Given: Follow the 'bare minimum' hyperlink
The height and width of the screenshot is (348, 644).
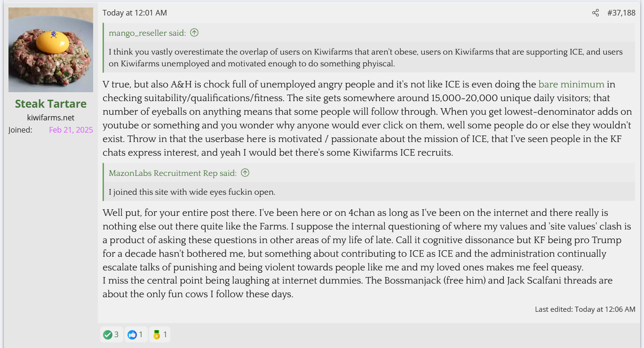Looking at the screenshot, I should pyautogui.click(x=571, y=84).
